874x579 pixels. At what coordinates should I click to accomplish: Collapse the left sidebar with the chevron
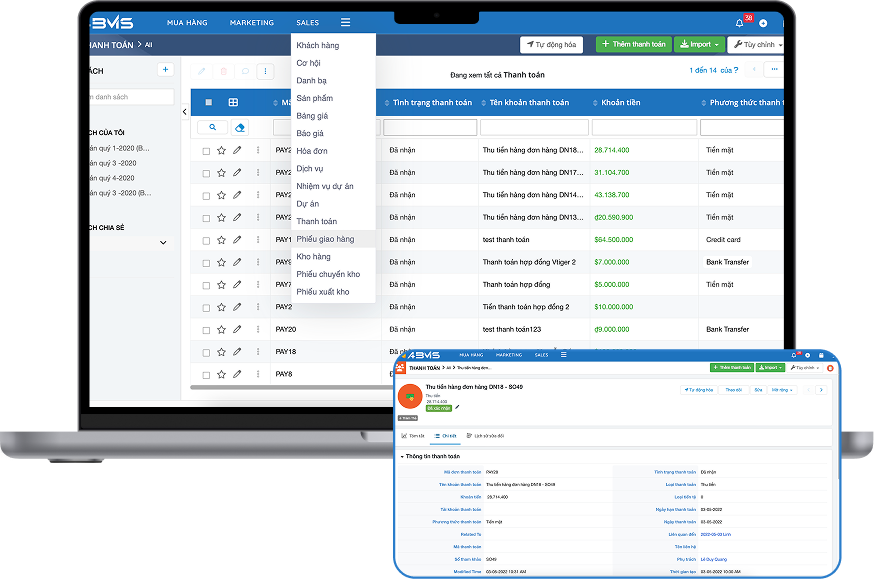tap(184, 112)
